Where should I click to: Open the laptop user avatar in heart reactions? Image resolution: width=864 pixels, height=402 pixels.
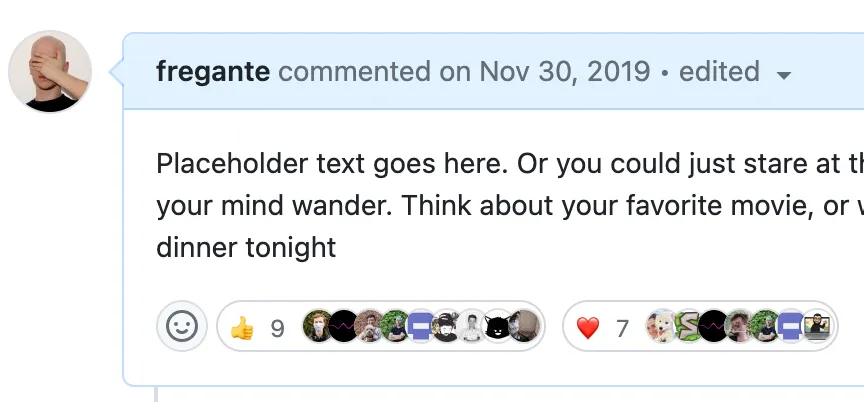tap(817, 327)
